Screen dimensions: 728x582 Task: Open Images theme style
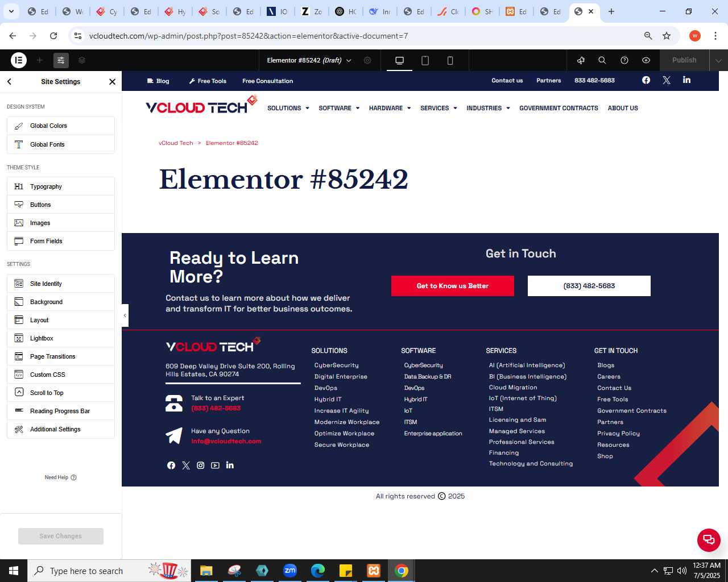pyautogui.click(x=61, y=223)
